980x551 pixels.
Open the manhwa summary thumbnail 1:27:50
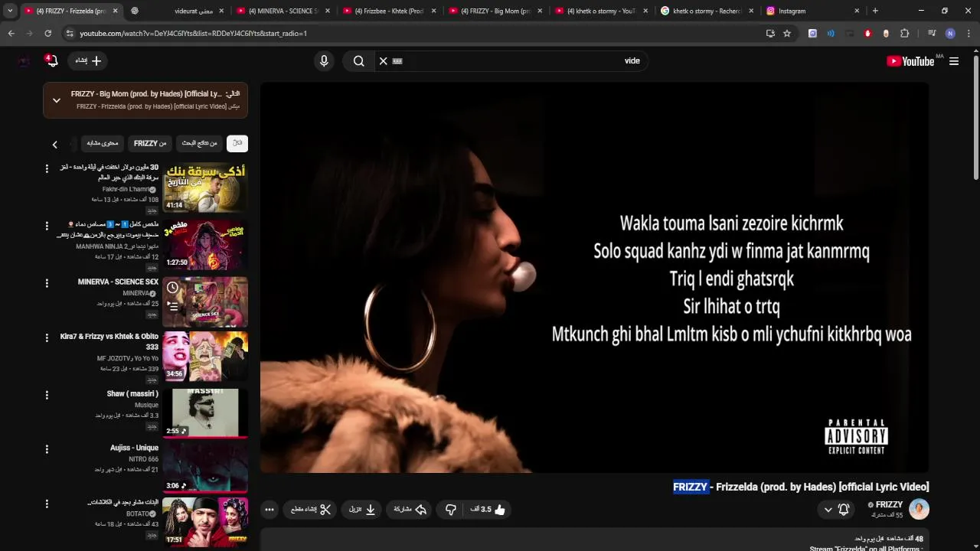click(x=205, y=245)
